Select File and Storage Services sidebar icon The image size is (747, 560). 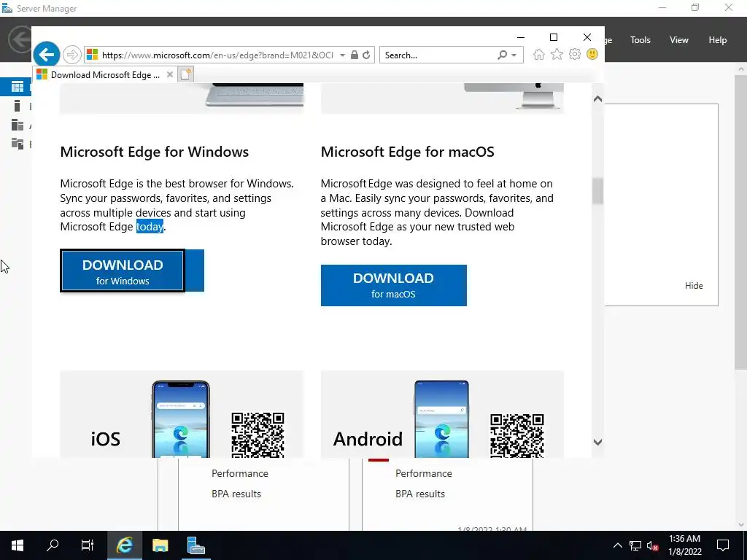[18, 144]
